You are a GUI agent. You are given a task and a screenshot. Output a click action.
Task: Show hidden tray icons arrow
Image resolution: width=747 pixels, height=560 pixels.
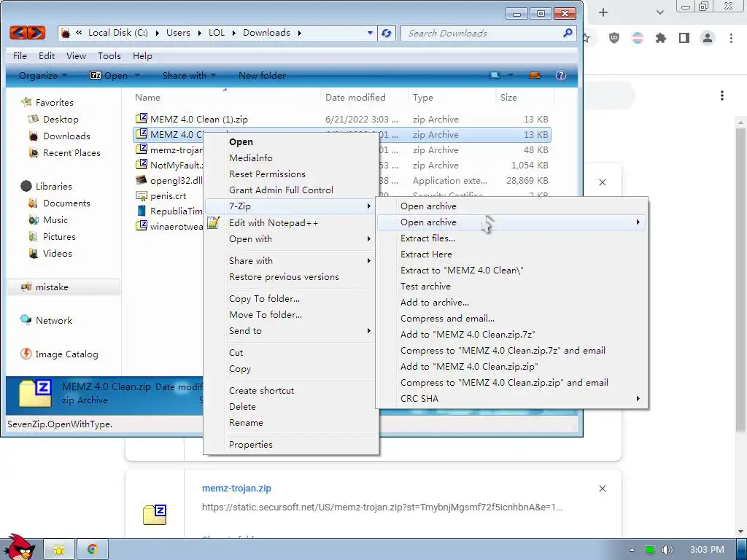pos(632,550)
